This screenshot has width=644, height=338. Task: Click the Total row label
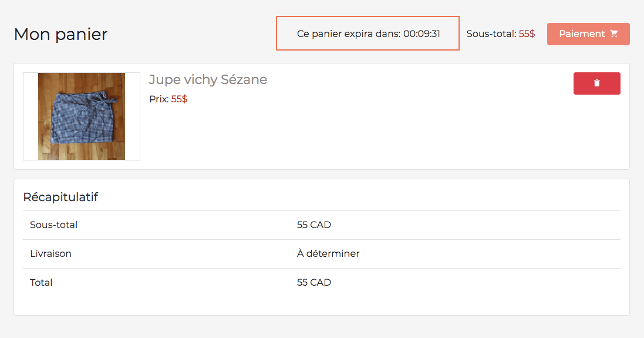41,283
